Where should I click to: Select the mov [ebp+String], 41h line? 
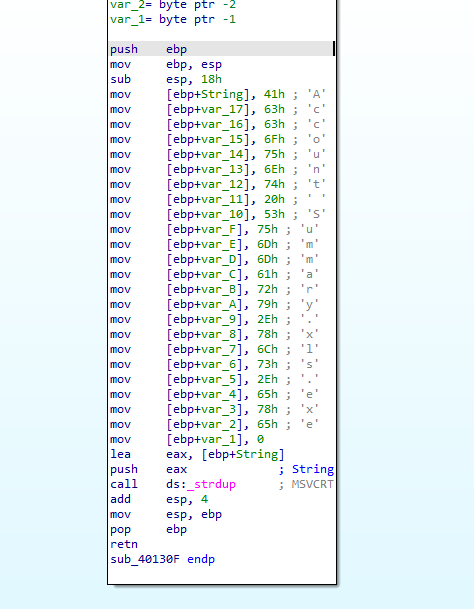point(218,94)
